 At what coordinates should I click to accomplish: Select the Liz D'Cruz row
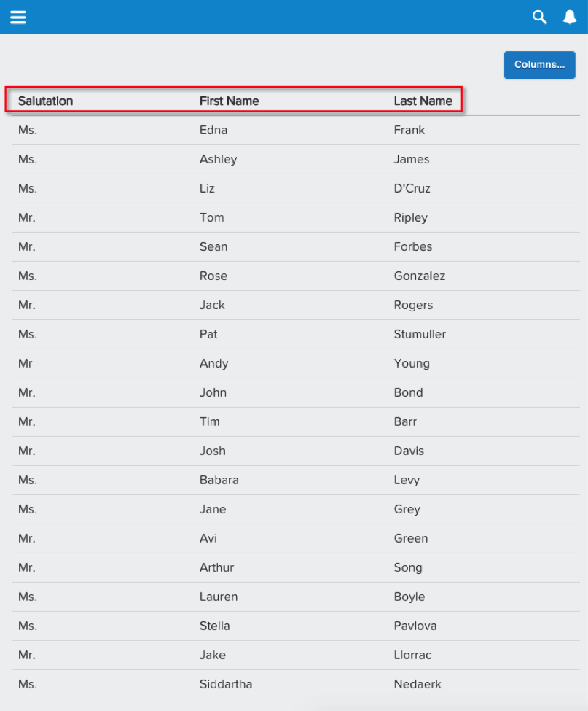296,189
